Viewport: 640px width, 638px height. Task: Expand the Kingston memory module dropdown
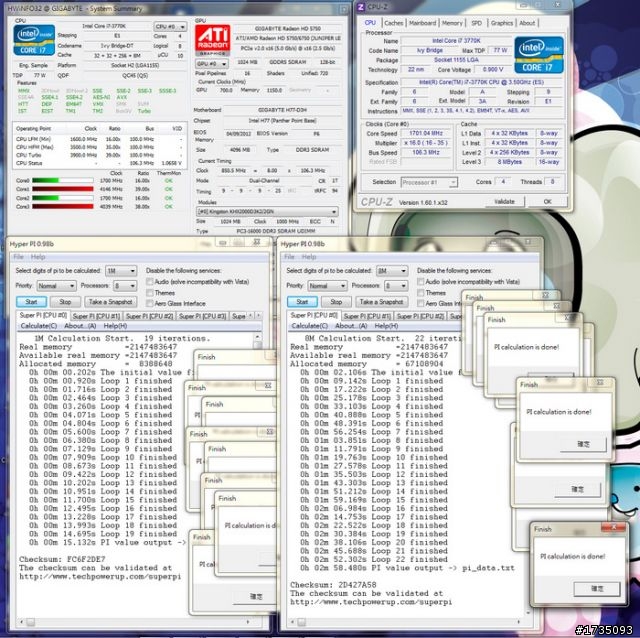(267, 212)
